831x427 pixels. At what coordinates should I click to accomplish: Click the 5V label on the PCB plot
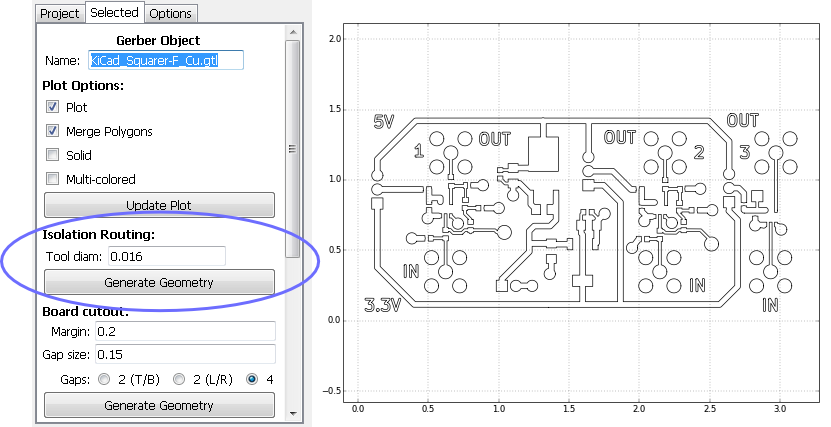tap(384, 121)
